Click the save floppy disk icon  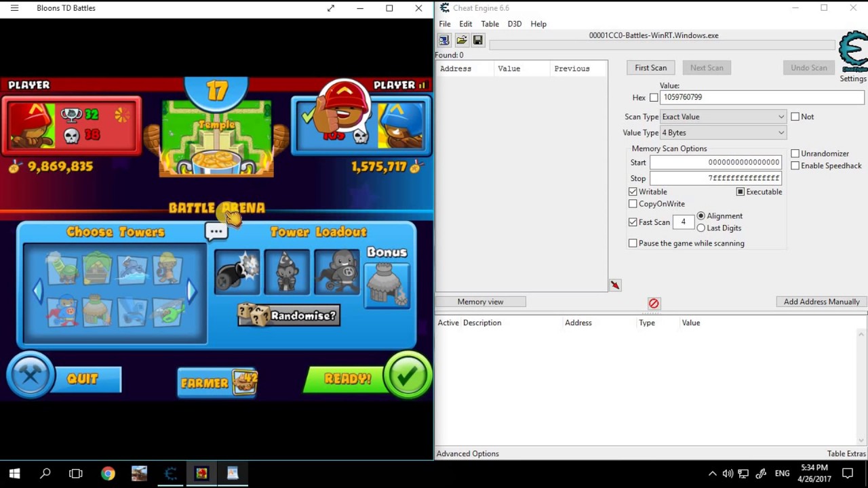pos(477,41)
